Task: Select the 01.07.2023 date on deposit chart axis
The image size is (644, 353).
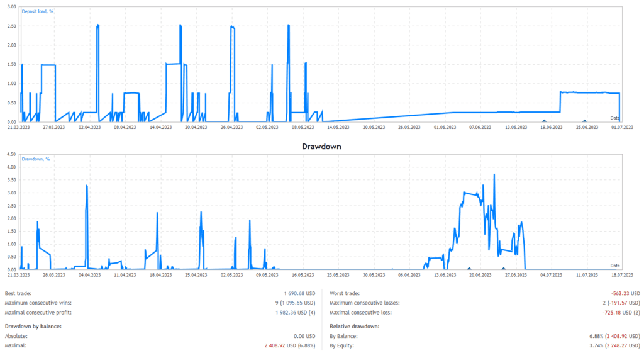Action: tap(621, 127)
